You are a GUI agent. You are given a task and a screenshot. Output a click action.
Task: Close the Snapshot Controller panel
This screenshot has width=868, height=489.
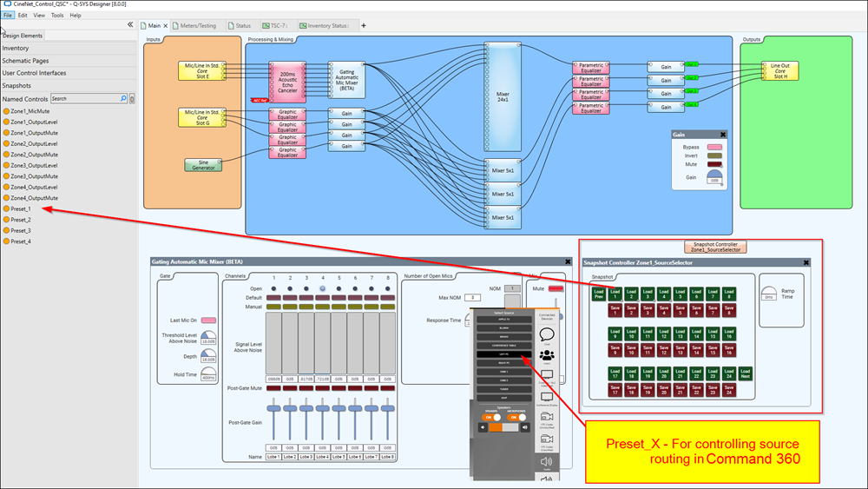[806, 262]
